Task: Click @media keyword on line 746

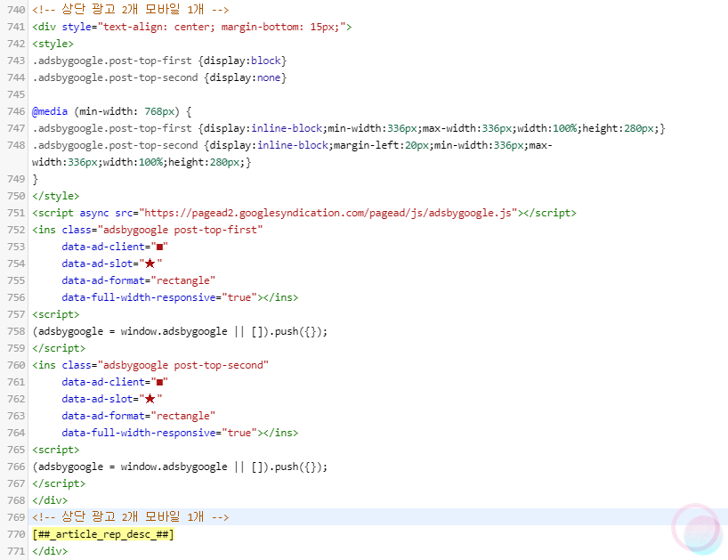Action: click(x=50, y=111)
